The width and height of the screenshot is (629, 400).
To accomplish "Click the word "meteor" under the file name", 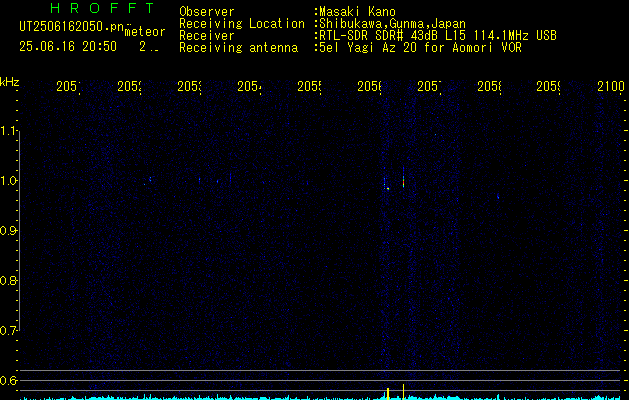I will point(144,32).
